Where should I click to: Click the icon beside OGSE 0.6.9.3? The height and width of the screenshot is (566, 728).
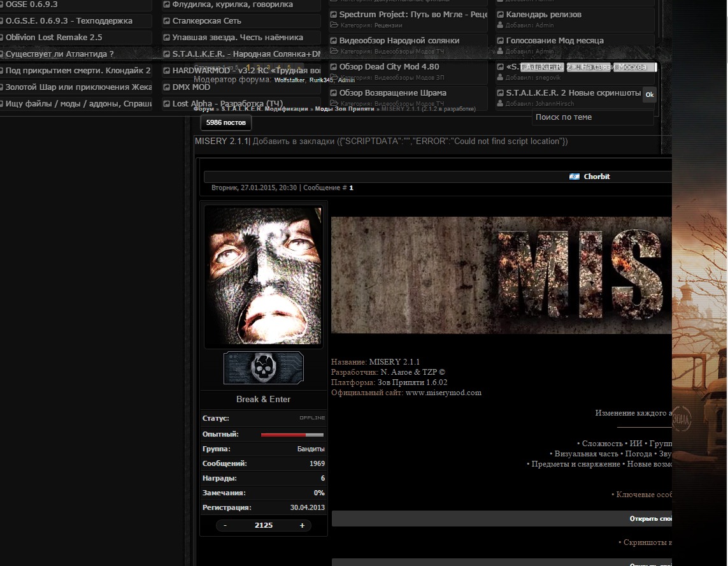(x=1, y=4)
